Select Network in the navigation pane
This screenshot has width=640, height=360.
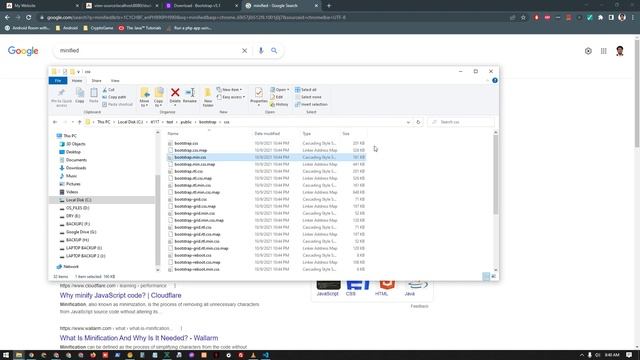click(71, 267)
